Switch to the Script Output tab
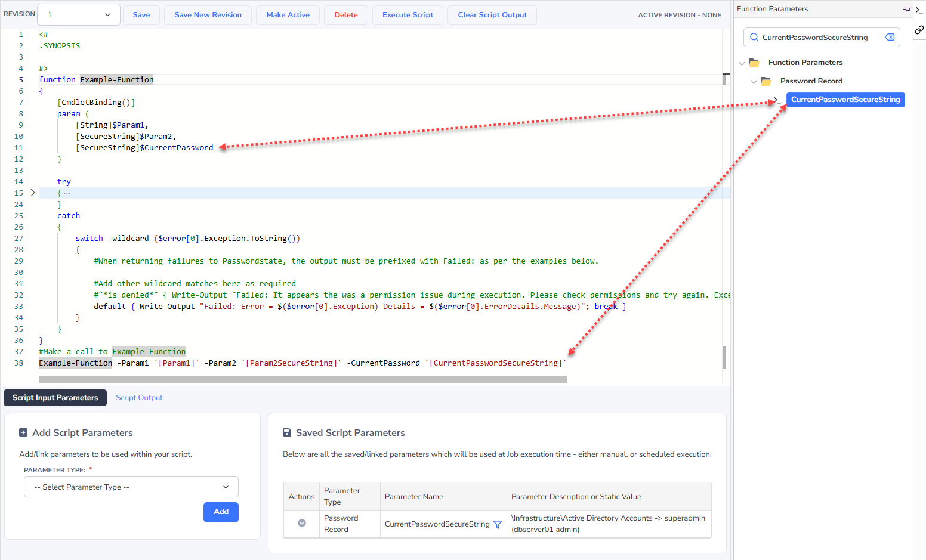This screenshot has height=560, width=926. (139, 398)
